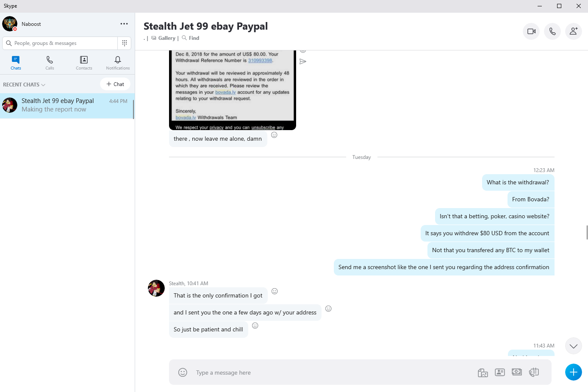588x392 pixels.
Task: Open Stealth's avatar beside the 10:41 AM messages
Action: point(156,288)
